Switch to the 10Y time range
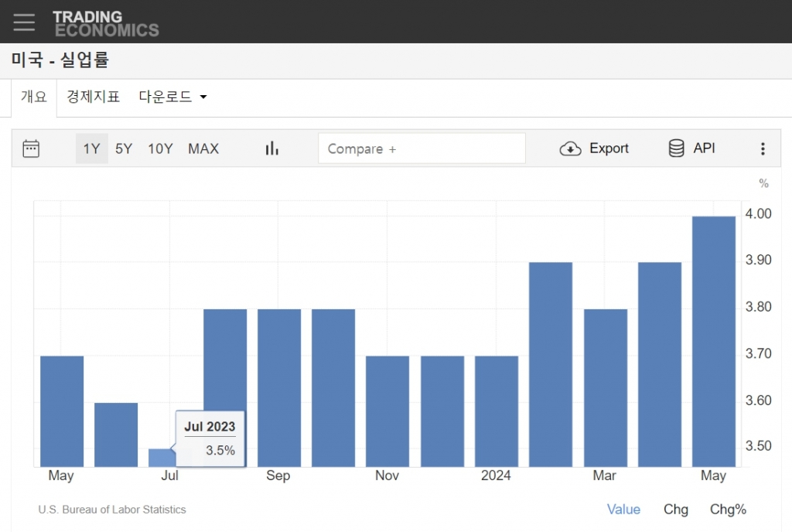The height and width of the screenshot is (532, 792). 160,148
